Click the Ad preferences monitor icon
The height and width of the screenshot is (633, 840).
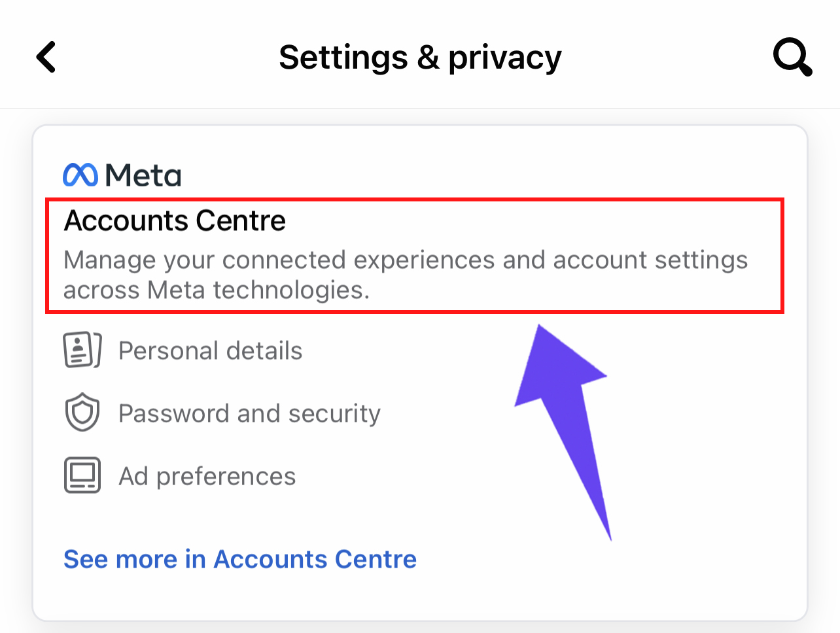82,475
